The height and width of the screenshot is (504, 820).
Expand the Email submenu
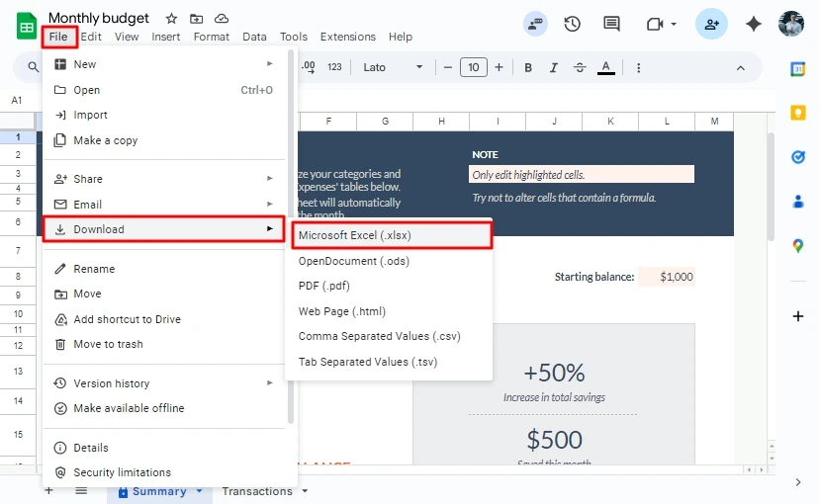click(164, 205)
